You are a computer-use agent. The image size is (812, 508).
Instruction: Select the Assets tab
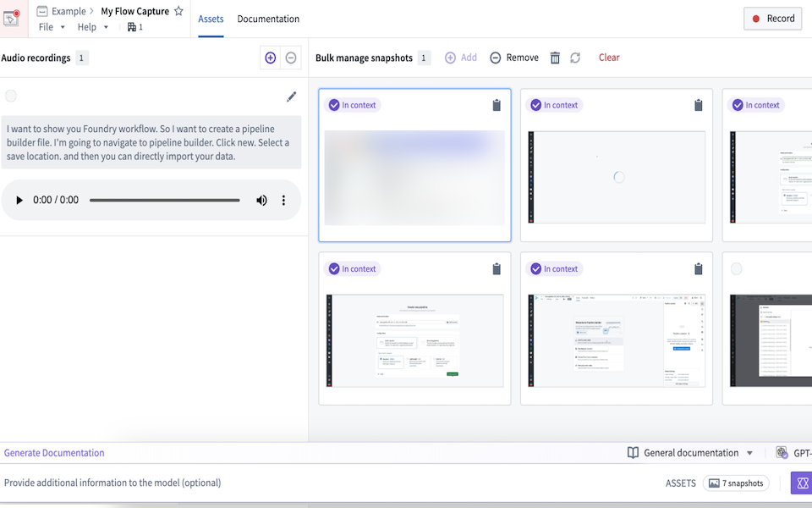click(211, 18)
